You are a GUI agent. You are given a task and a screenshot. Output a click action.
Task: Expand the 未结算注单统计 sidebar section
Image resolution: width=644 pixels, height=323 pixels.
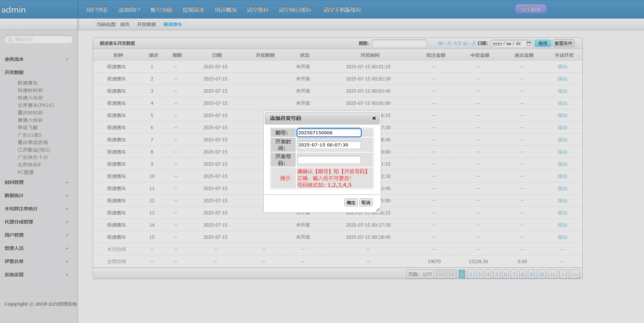click(x=67, y=209)
